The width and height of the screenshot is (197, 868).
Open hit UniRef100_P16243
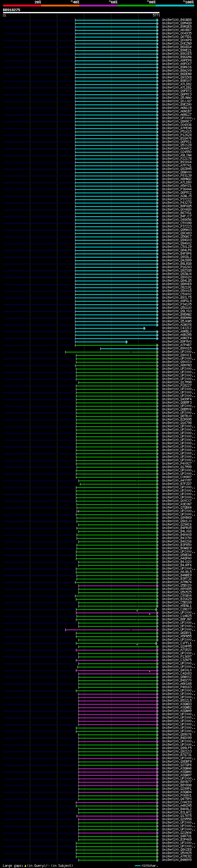tap(176, 267)
